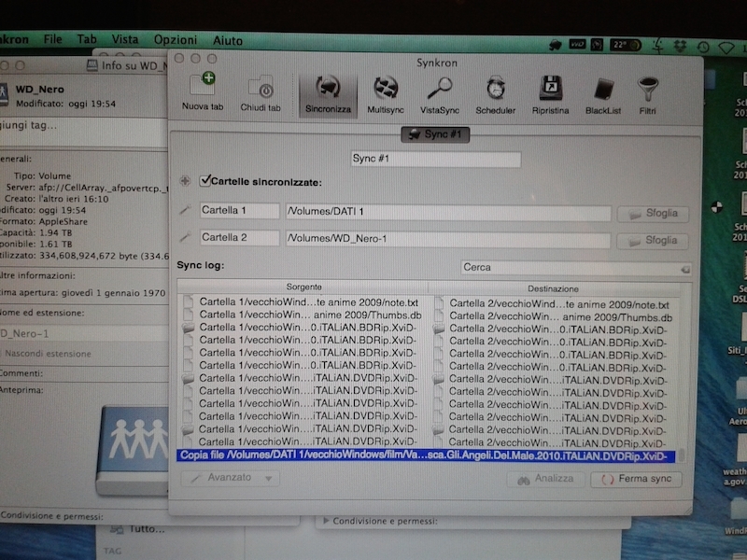The height and width of the screenshot is (560, 747).
Task: Click the Destinazione column header
Action: [x=553, y=288]
